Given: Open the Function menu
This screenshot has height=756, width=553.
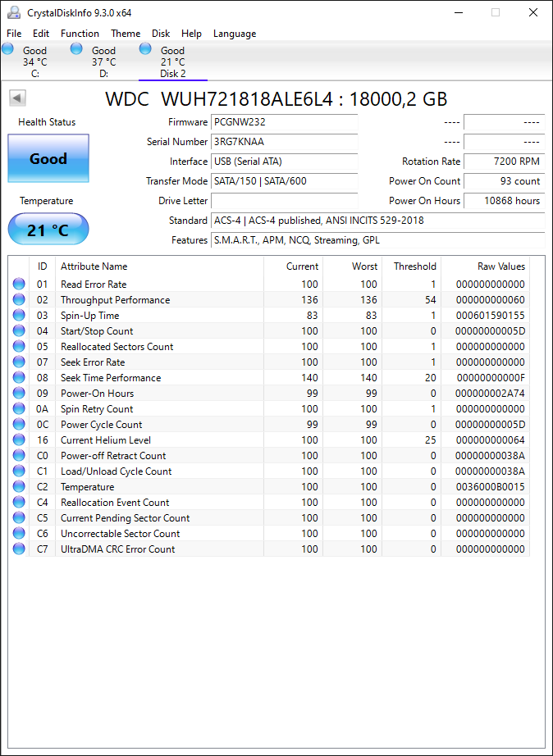Looking at the screenshot, I should tap(80, 34).
